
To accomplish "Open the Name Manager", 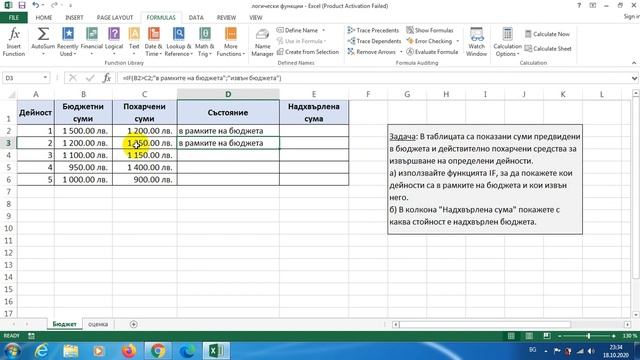I will pyautogui.click(x=262, y=42).
